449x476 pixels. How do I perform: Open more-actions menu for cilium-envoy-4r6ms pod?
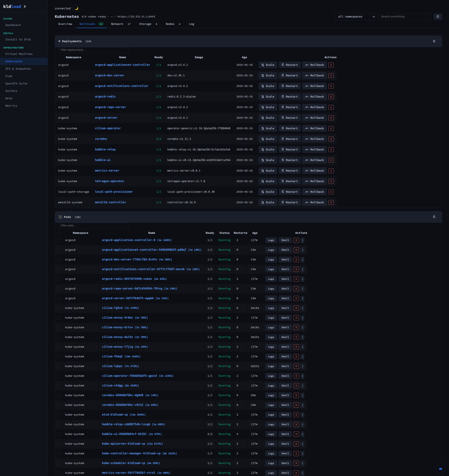(x=302, y=318)
